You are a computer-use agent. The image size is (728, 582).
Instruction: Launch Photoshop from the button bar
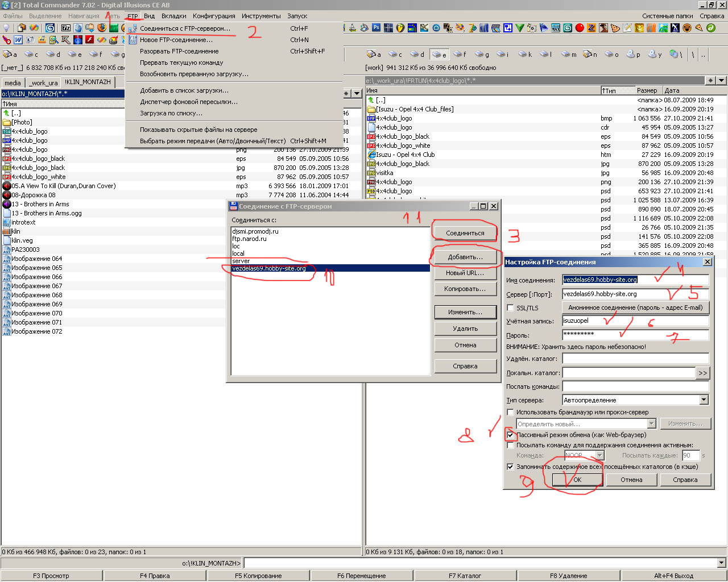pyautogui.click(x=376, y=27)
